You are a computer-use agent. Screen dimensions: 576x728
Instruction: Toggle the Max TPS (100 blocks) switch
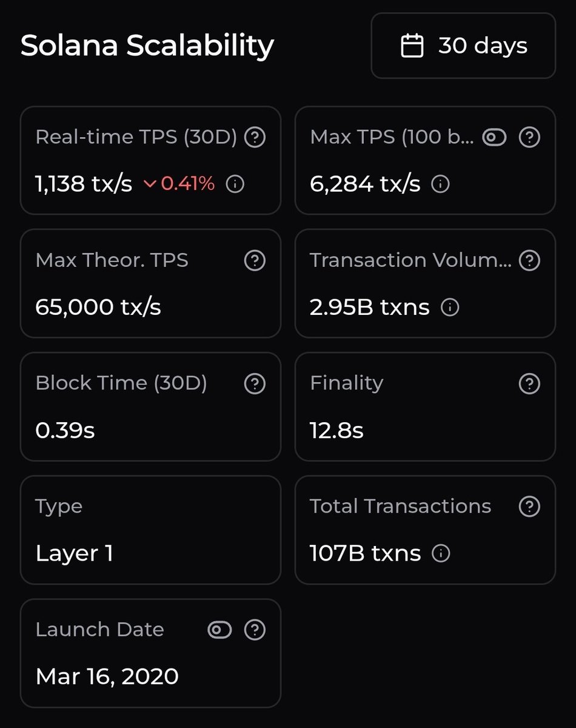click(x=494, y=138)
